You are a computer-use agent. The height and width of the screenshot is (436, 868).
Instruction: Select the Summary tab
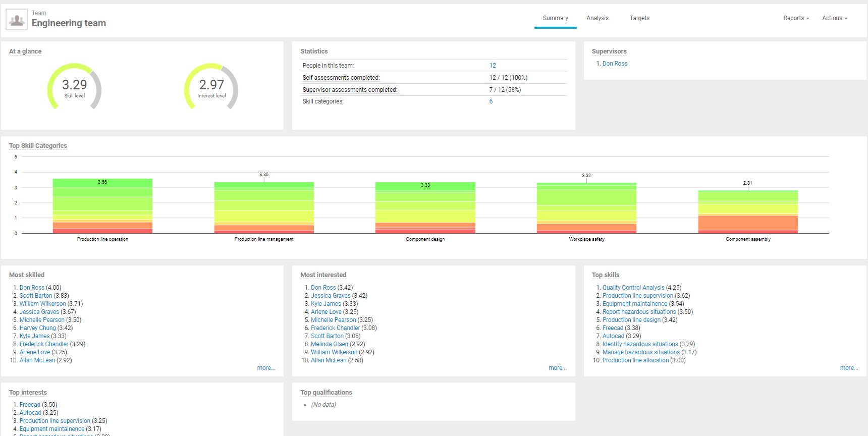point(555,18)
